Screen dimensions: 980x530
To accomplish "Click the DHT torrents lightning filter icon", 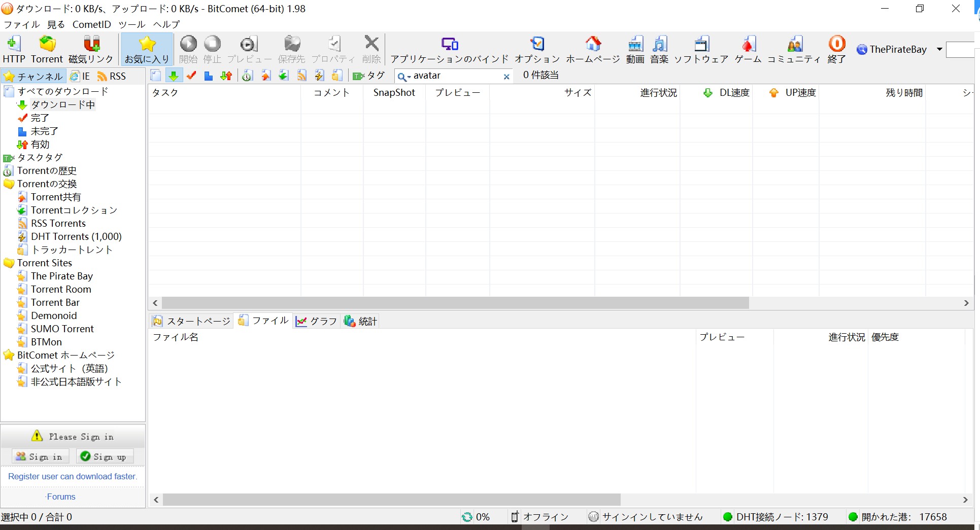I will [319, 76].
